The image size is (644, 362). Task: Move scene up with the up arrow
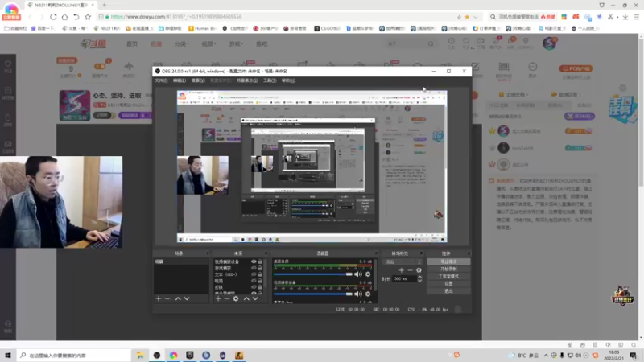point(178,298)
